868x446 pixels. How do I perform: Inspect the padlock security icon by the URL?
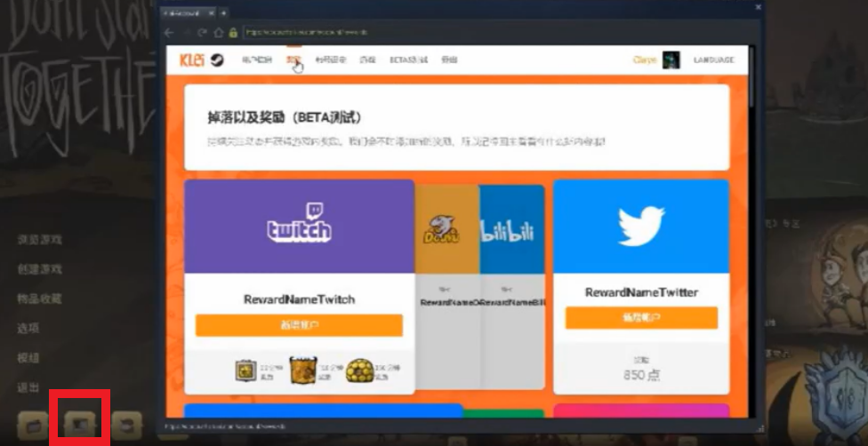coord(233,33)
